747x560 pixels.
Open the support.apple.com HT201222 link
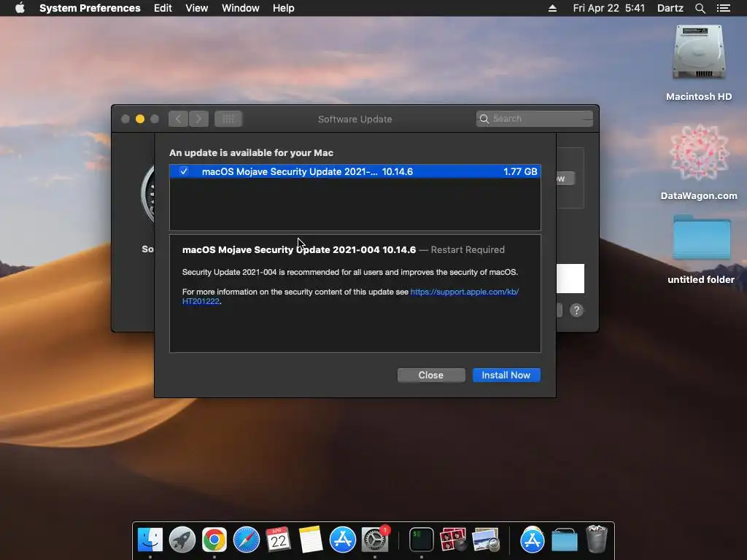465,292
